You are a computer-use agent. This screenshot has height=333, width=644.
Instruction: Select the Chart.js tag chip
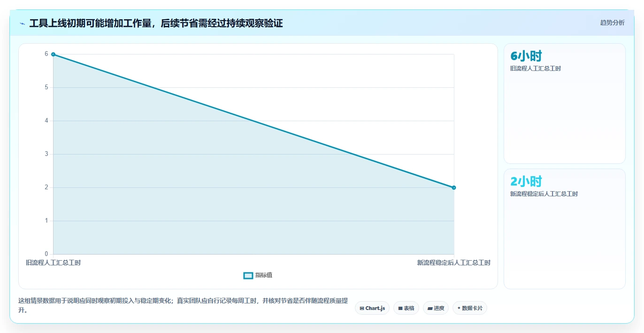[372, 308]
